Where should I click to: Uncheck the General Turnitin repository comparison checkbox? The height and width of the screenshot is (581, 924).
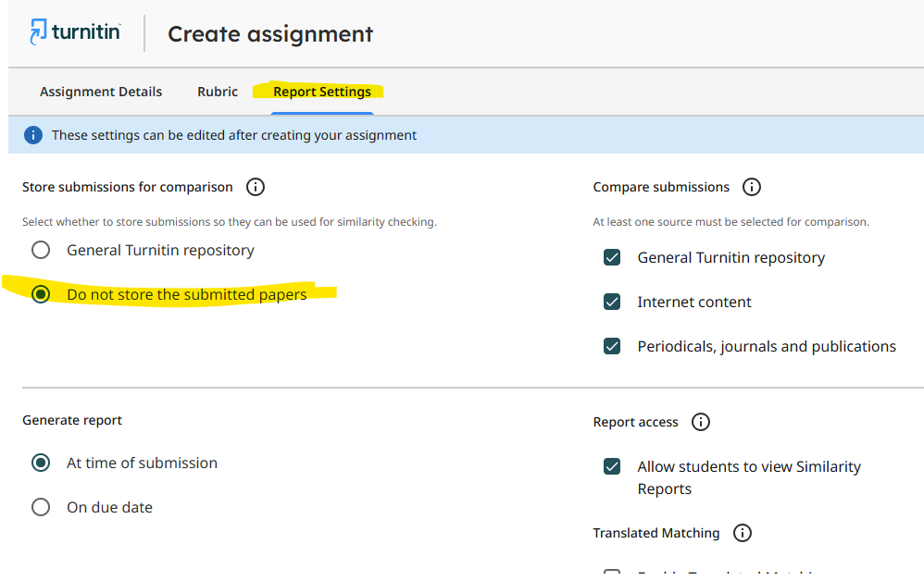612,257
